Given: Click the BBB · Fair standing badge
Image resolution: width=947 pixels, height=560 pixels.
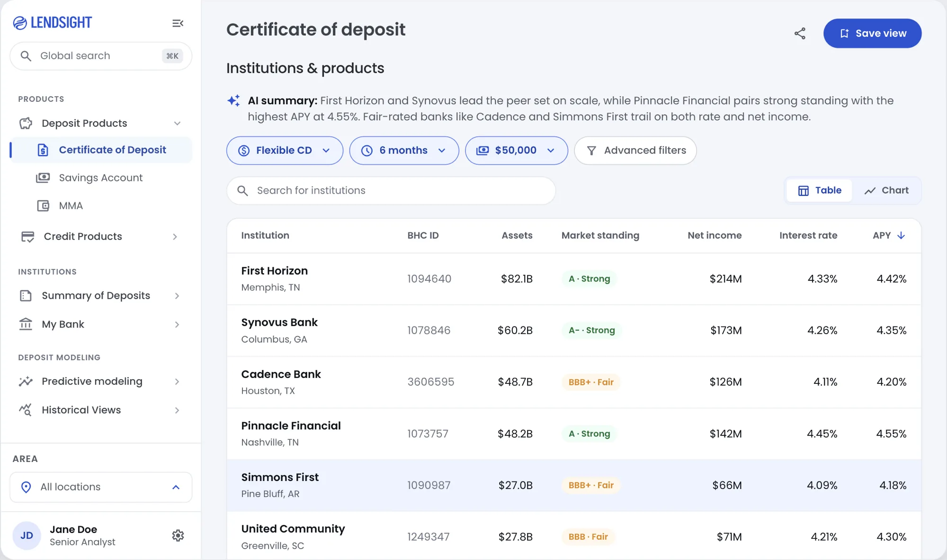Looking at the screenshot, I should (x=588, y=537).
